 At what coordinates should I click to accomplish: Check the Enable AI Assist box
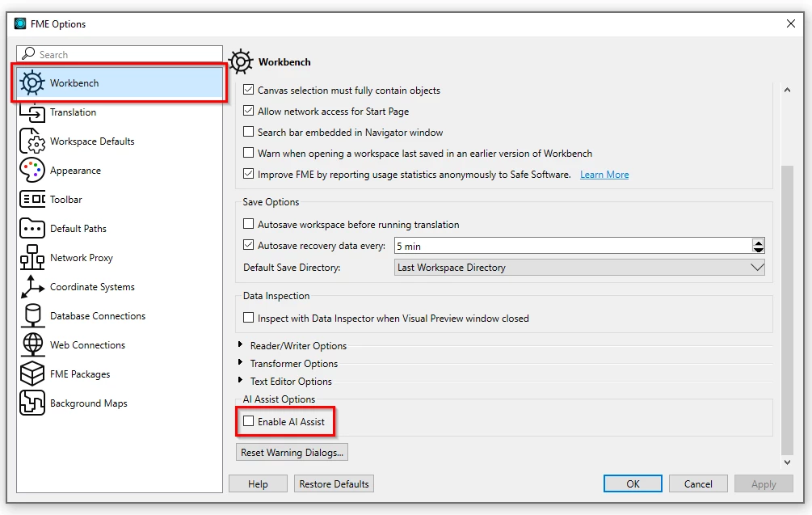point(249,421)
